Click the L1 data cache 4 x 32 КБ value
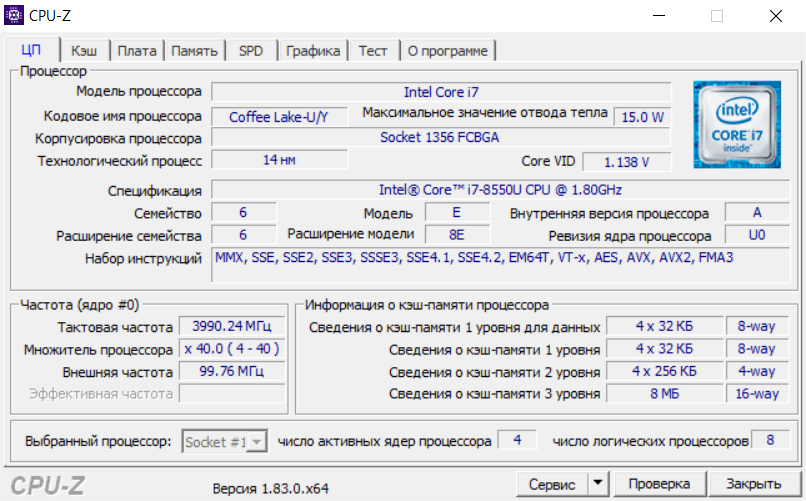This screenshot has height=501, width=806. tap(665, 326)
